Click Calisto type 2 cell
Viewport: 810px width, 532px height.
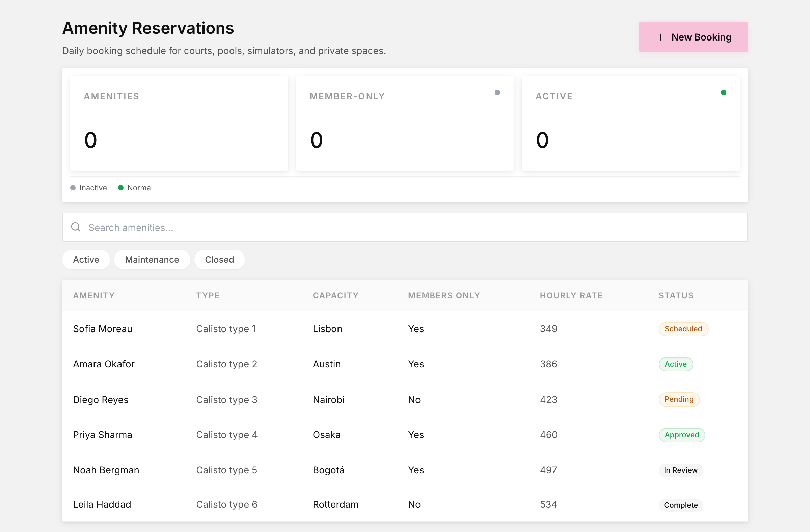[x=227, y=364]
